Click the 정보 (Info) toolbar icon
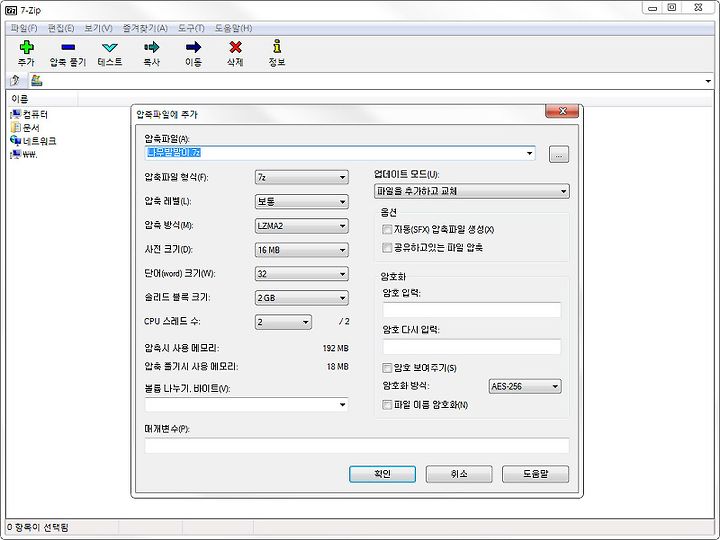 coord(277,46)
